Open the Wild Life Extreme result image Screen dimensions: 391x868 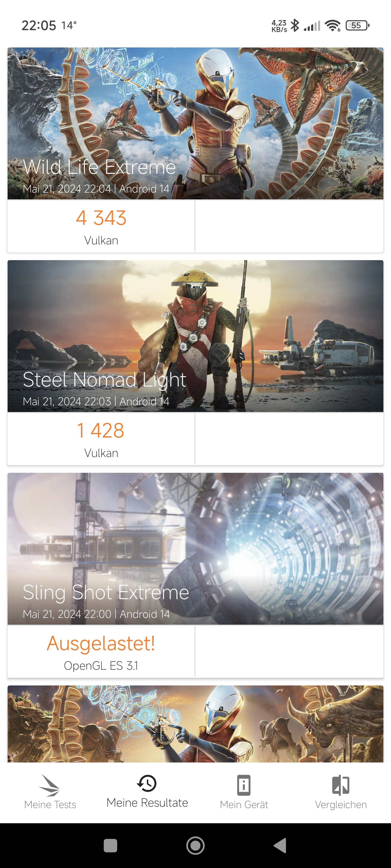tap(195, 123)
